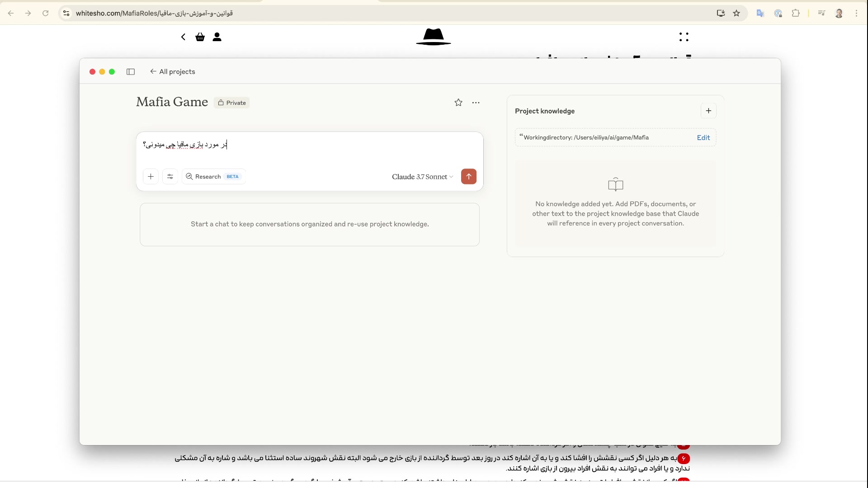Star the Mafia Game project
The height and width of the screenshot is (488, 868).
pos(458,103)
